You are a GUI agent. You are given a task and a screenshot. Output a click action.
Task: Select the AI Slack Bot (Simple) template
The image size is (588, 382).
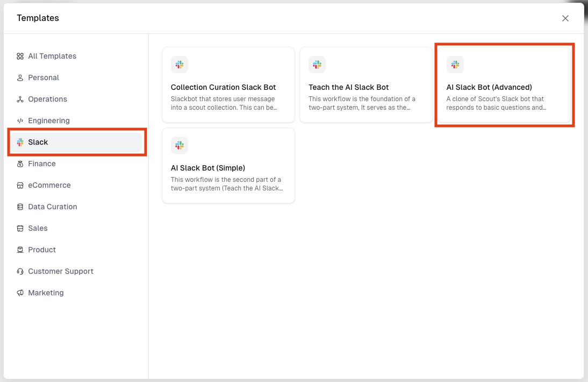click(x=228, y=166)
